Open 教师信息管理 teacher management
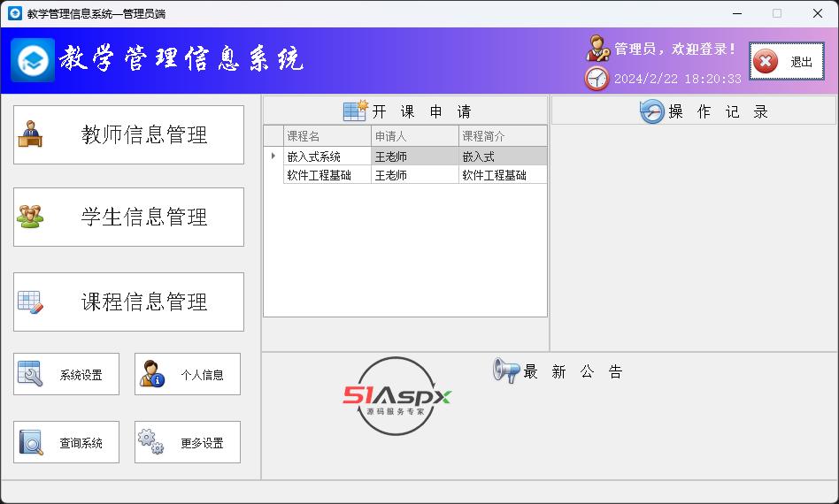Screen dimensions: 839x504 click(128, 134)
